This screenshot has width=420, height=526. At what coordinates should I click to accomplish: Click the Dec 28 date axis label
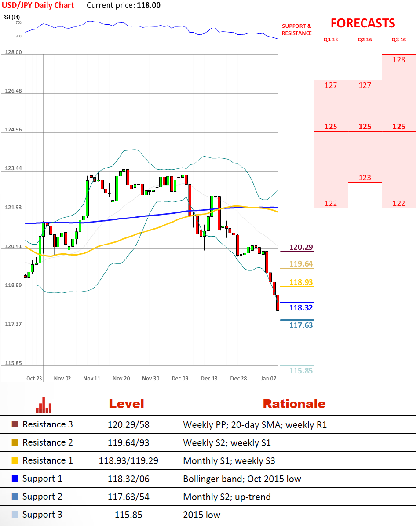[238, 378]
